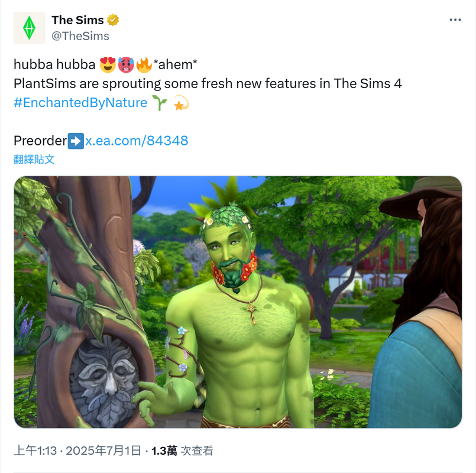The width and height of the screenshot is (476, 473).
Task: Click 翻譯貼文 to translate the post
Action: pyautogui.click(x=34, y=159)
